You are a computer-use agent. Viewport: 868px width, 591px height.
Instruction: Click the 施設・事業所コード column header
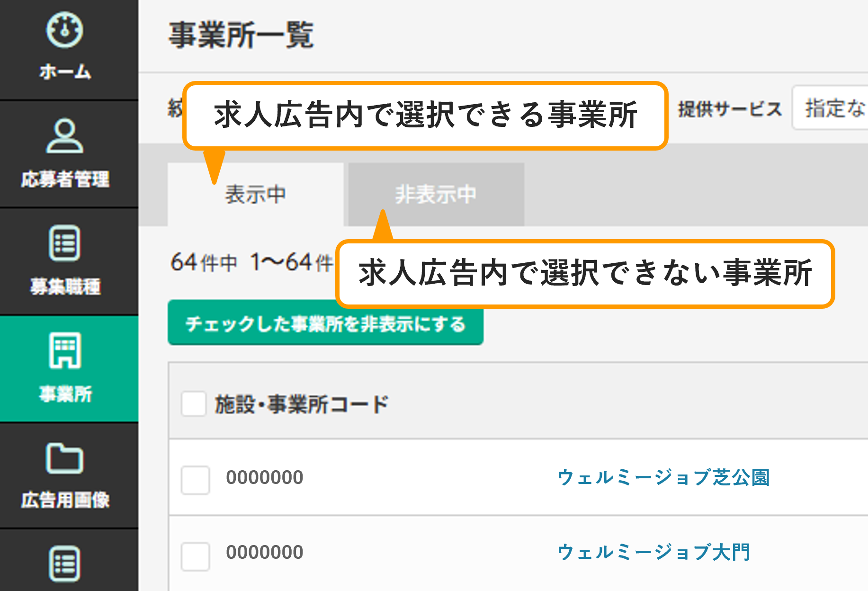[302, 404]
